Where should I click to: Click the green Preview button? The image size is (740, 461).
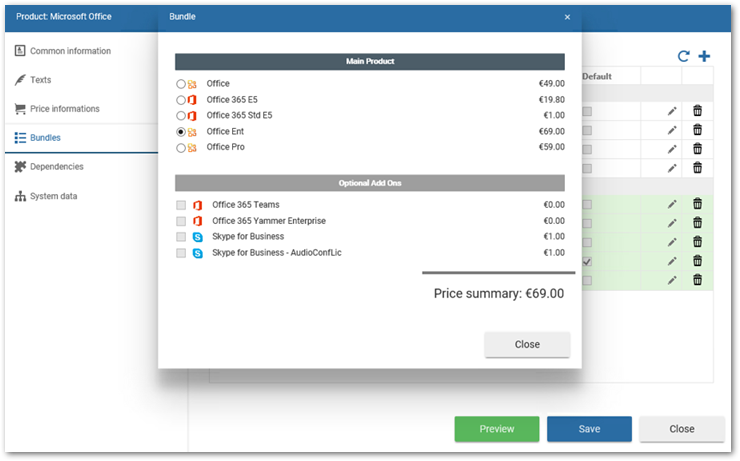pos(497,429)
